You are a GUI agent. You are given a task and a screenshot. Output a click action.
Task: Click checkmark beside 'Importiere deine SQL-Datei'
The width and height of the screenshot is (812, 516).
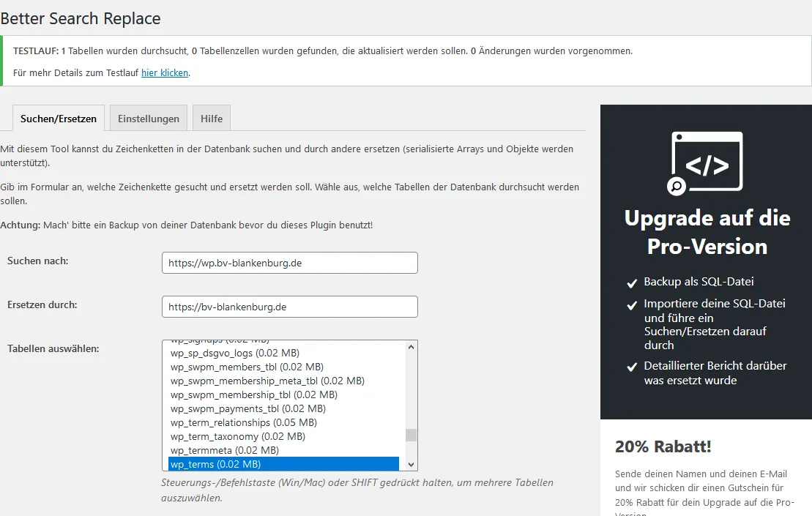coord(632,305)
